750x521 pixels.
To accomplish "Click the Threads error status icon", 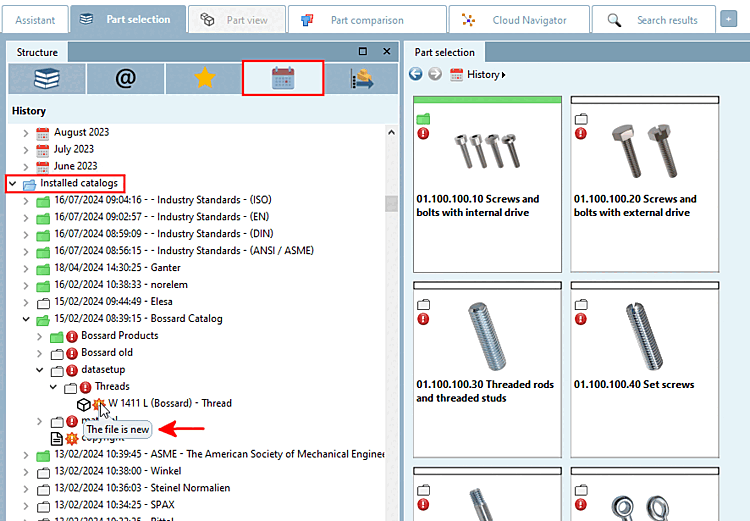I will click(86, 387).
